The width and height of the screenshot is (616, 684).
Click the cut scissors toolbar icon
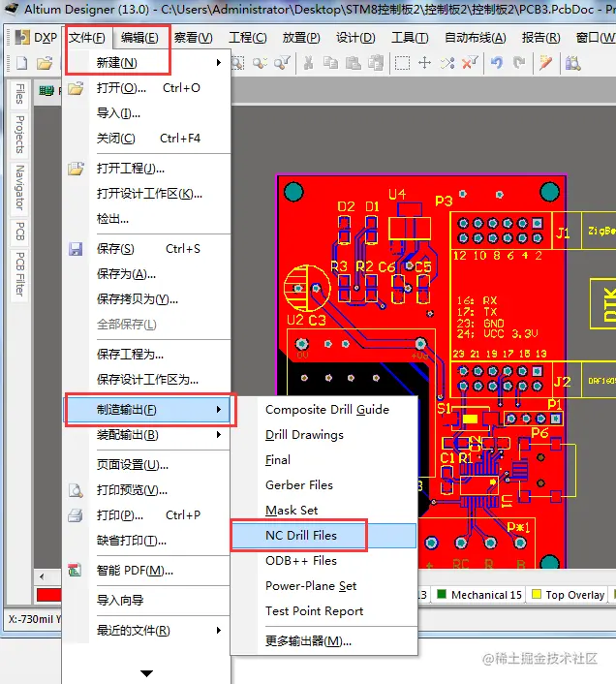[308, 63]
